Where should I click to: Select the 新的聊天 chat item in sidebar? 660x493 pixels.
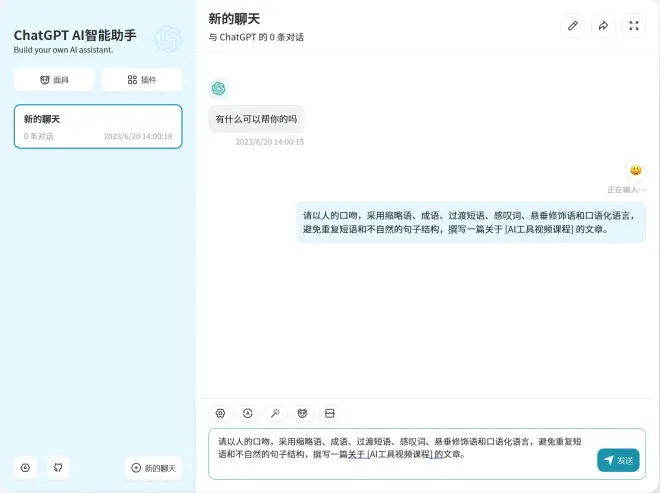point(98,126)
